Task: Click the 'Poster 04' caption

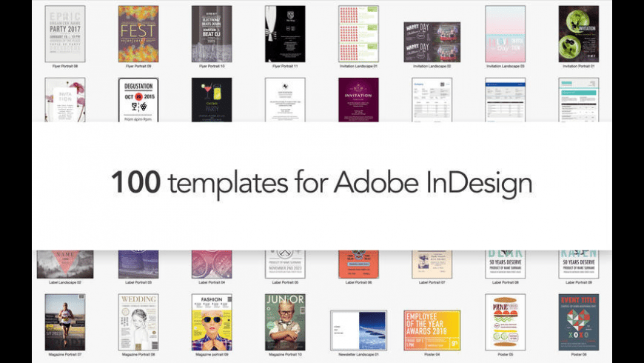Action: [x=432, y=354]
